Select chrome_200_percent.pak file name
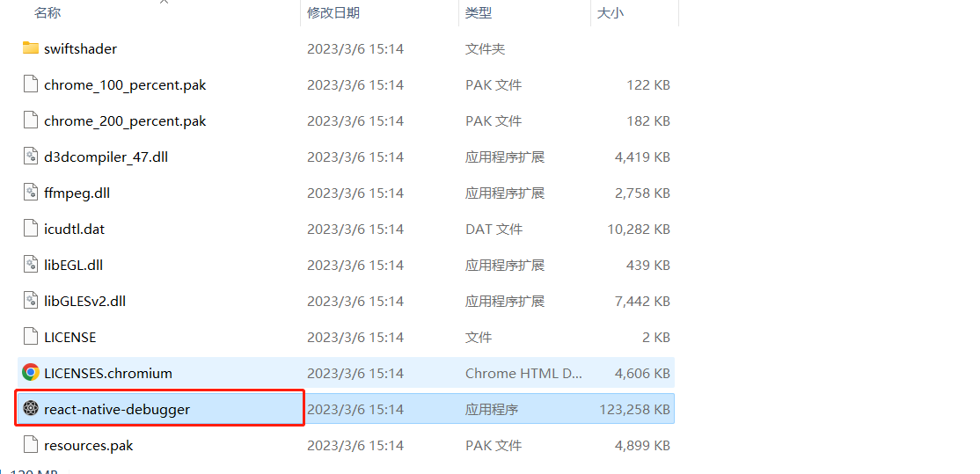Image resolution: width=980 pixels, height=474 pixels. [125, 121]
